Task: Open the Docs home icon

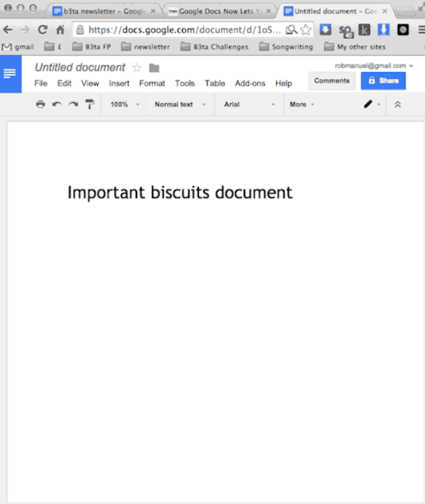Action: click(10, 74)
